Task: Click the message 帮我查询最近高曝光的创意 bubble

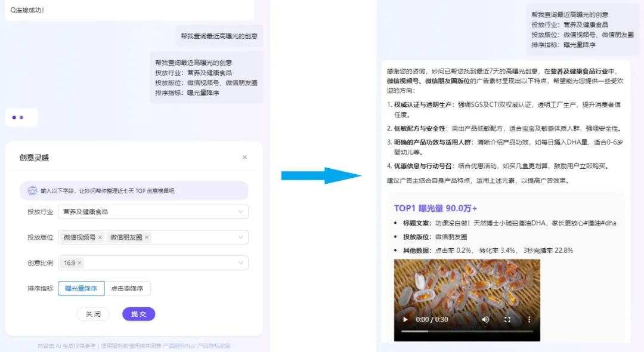Action: coord(219,36)
